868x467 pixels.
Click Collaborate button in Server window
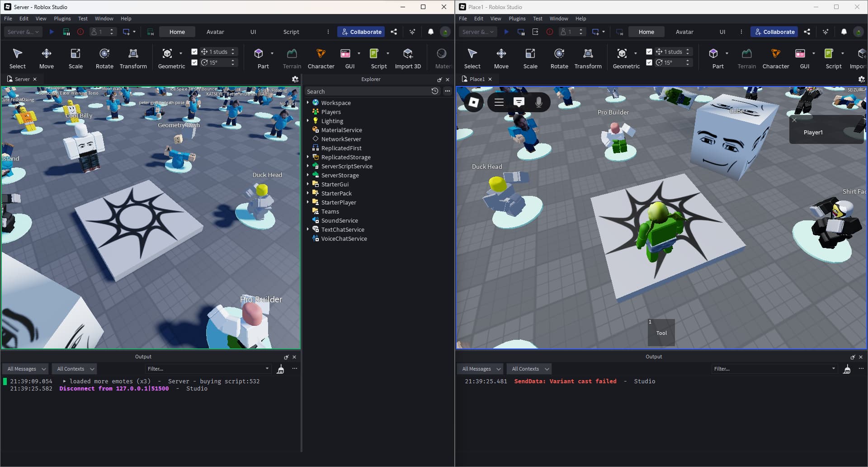pyautogui.click(x=361, y=32)
